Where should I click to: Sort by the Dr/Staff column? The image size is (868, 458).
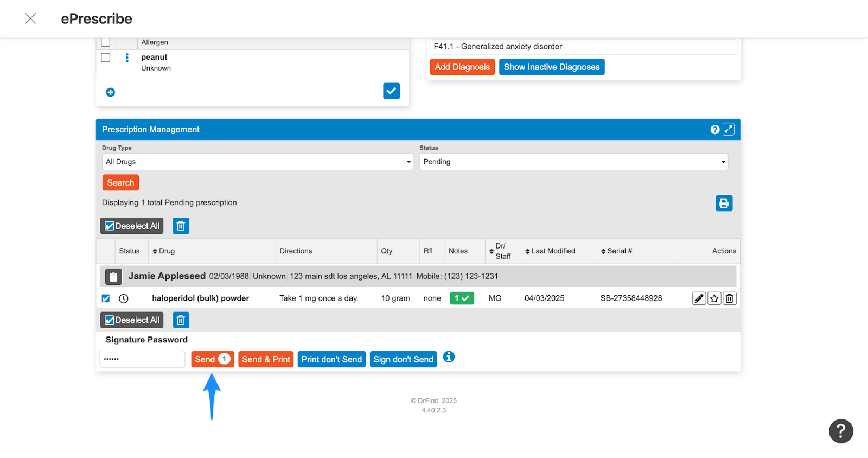[x=500, y=251]
